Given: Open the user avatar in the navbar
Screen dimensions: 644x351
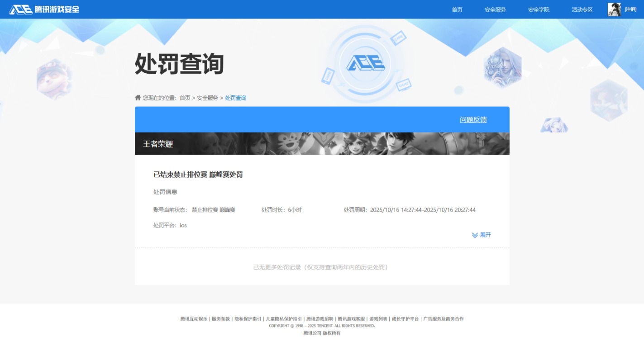Looking at the screenshot, I should pos(614,9).
